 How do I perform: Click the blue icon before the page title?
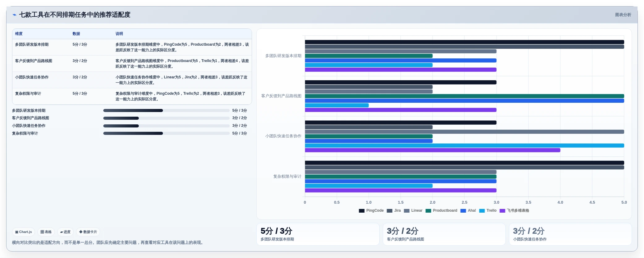click(x=14, y=15)
